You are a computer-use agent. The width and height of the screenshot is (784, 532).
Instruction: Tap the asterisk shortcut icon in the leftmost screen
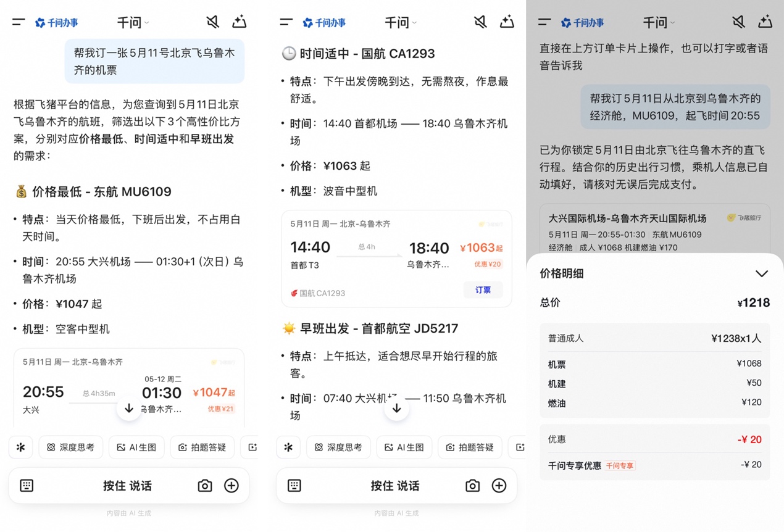pos(20,447)
